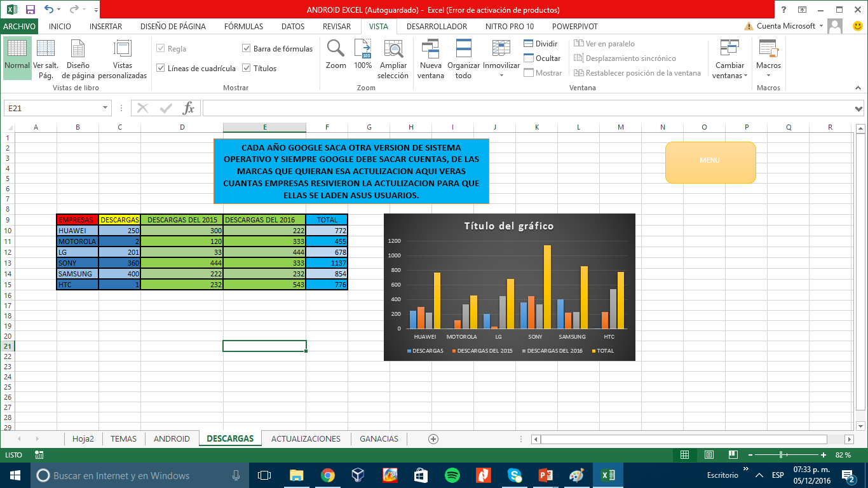Image resolution: width=868 pixels, height=488 pixels.
Task: Toggle the Títulos checkbox
Action: coord(247,69)
